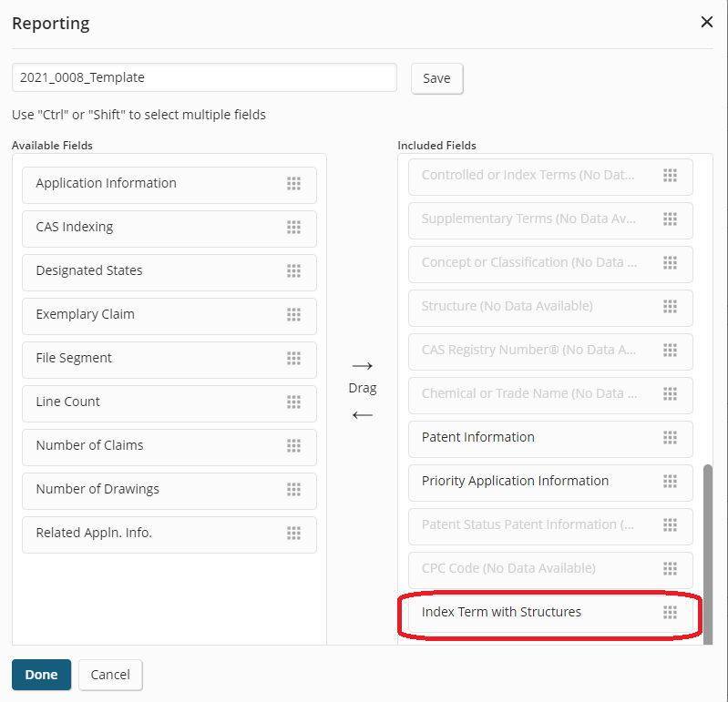Click the Cancel button
Image resolution: width=728 pixels, height=702 pixels.
(x=110, y=675)
